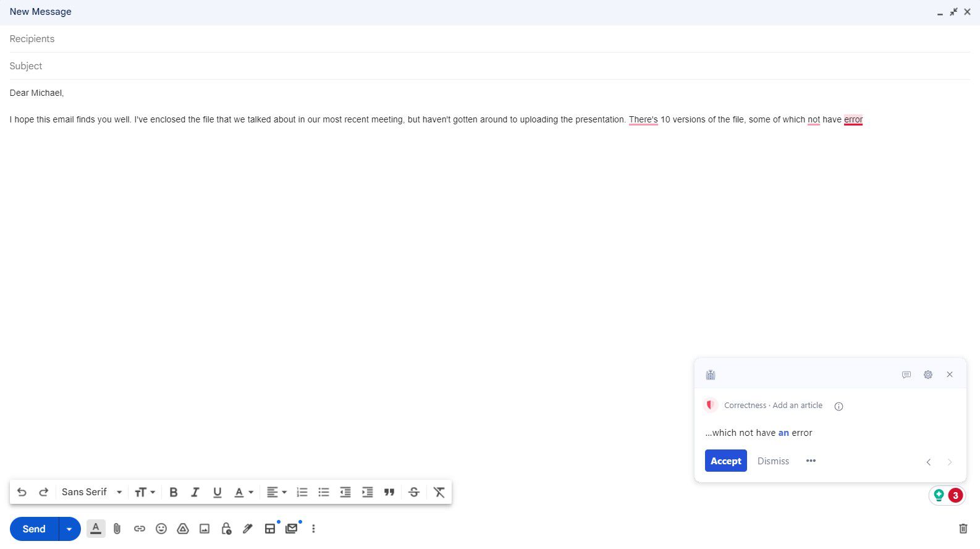Insert a numbered list
The image size is (980, 549).
coord(302,492)
